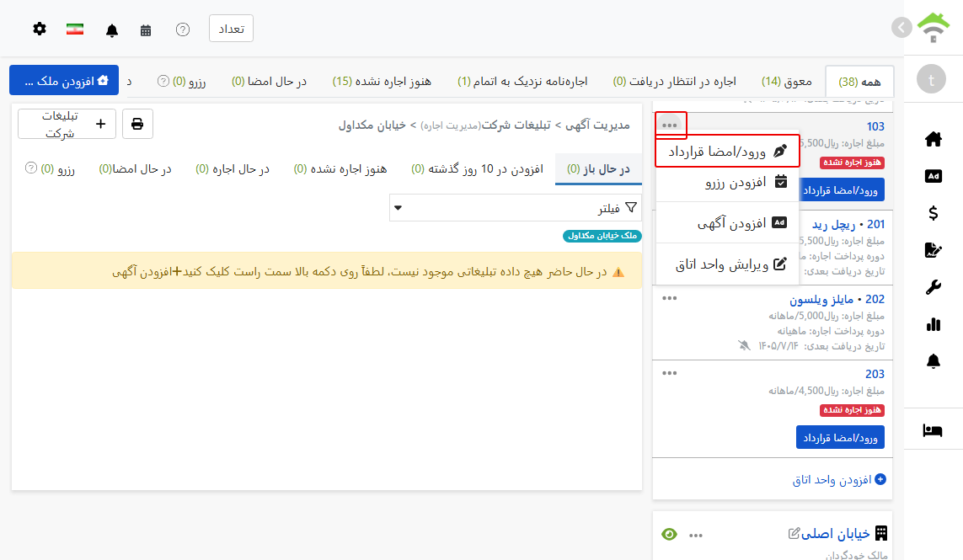The image size is (963, 560).
Task: Click warning icon in yellow notice
Action: (x=618, y=272)
